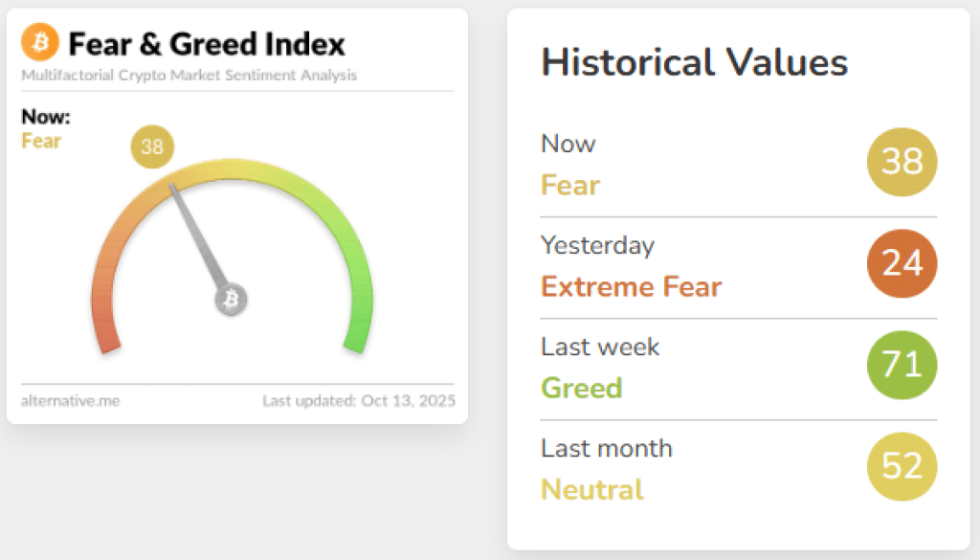
Task: Click the Yesterday value 24 circle
Action: 902,263
